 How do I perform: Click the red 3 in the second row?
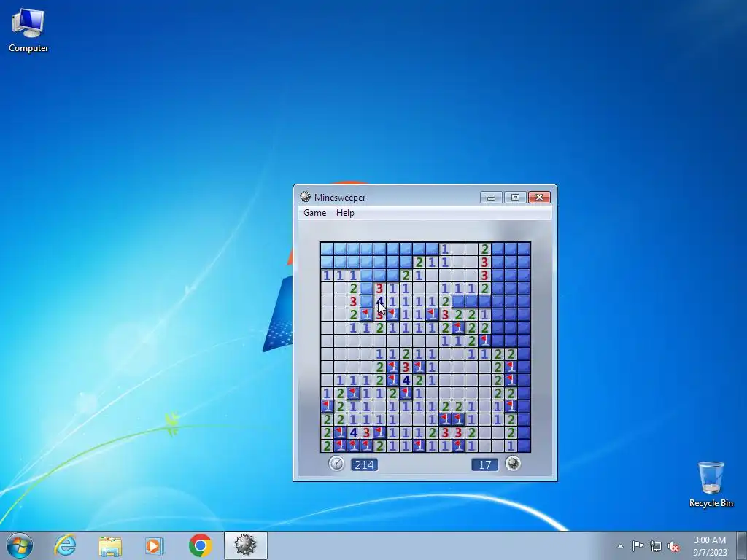click(x=484, y=262)
